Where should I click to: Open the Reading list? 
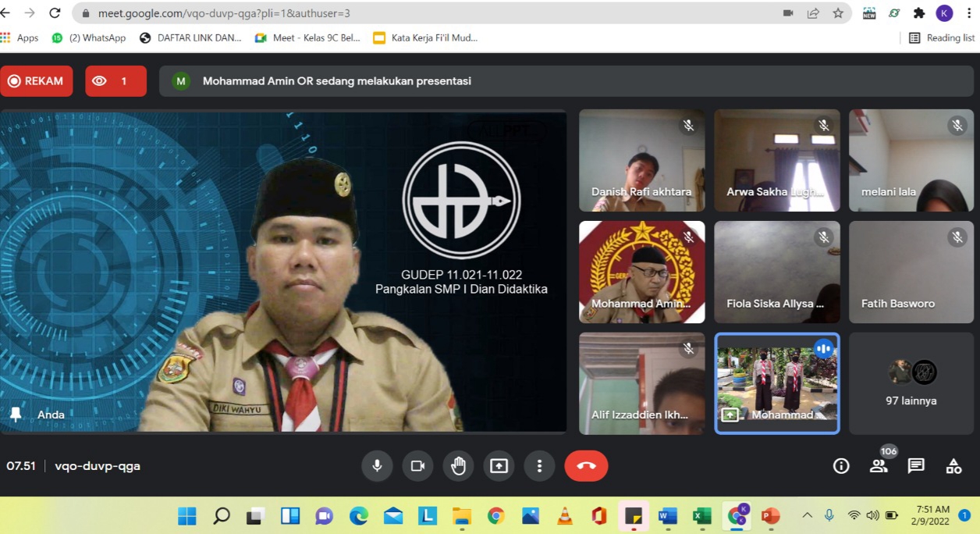tap(942, 37)
